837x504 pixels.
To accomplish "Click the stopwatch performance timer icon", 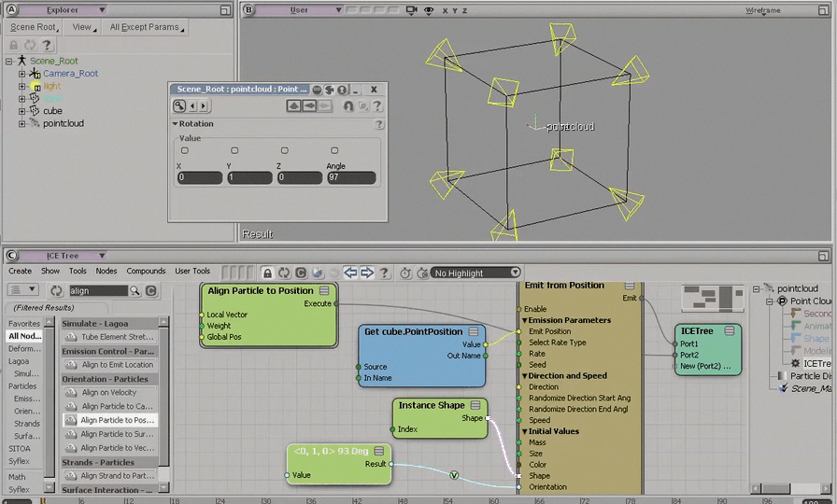I will (405, 273).
